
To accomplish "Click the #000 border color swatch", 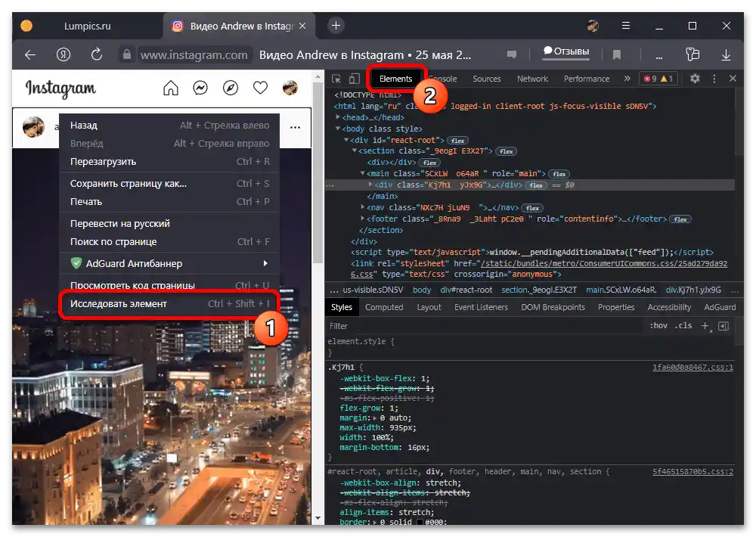I will click(420, 522).
